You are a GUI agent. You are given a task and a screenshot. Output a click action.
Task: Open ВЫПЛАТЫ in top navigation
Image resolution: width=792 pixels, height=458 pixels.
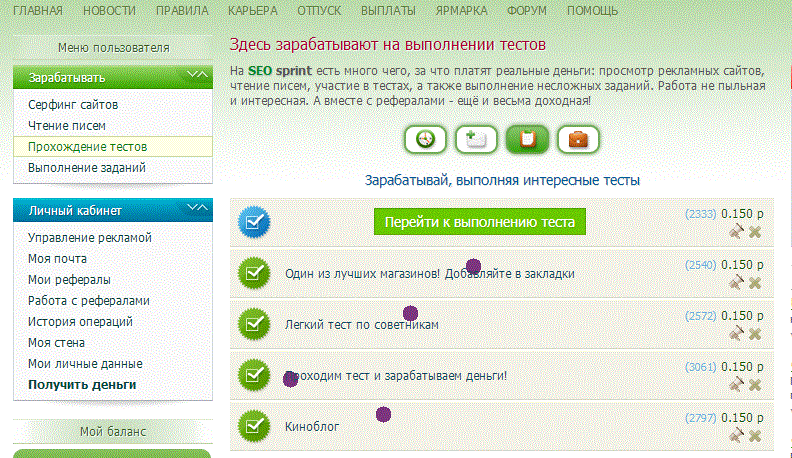click(x=388, y=11)
